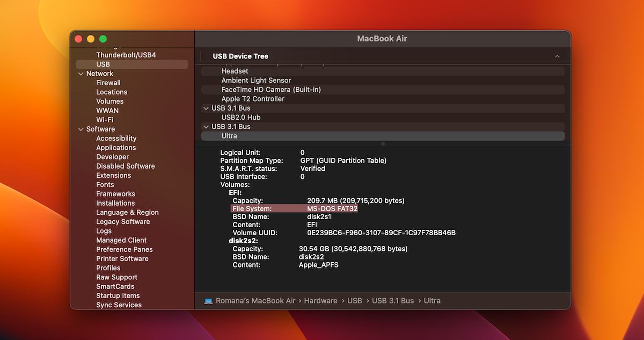Select the USB sidebar item
This screenshot has height=340, width=644.
[x=131, y=64]
